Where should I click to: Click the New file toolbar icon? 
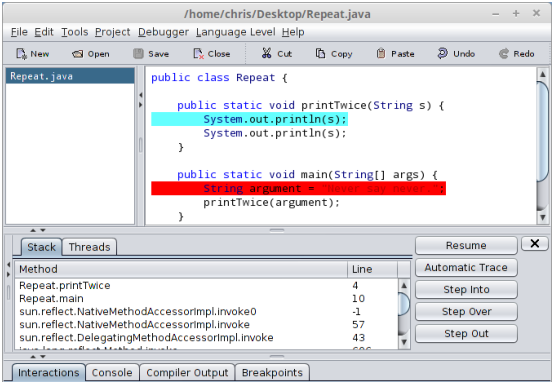click(21, 54)
